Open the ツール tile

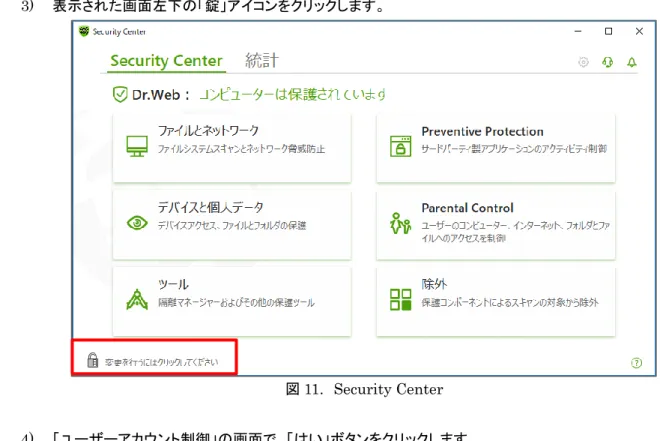tap(232, 302)
